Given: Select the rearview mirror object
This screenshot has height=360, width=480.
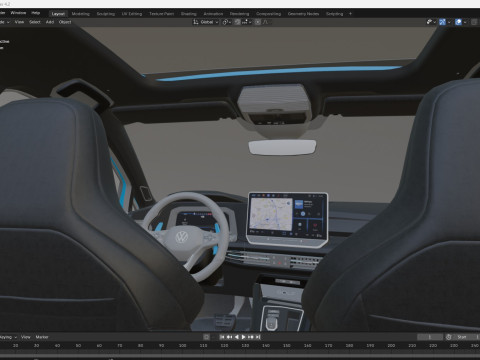Looking at the screenshot, I should 282,147.
